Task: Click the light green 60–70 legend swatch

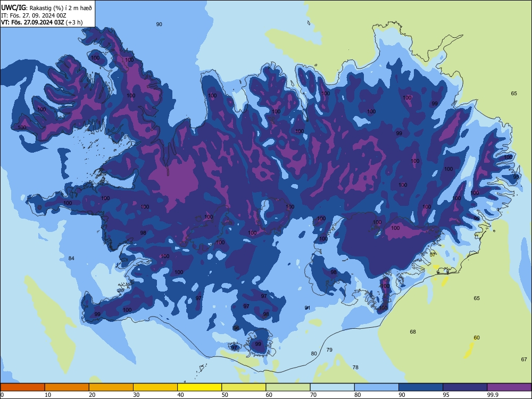Action: [x=288, y=387]
